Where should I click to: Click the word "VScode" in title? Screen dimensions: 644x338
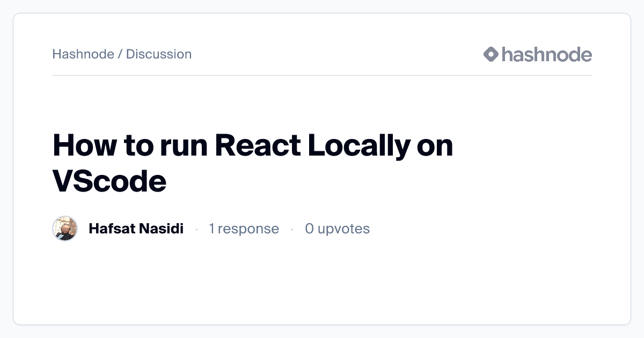pyautogui.click(x=109, y=181)
